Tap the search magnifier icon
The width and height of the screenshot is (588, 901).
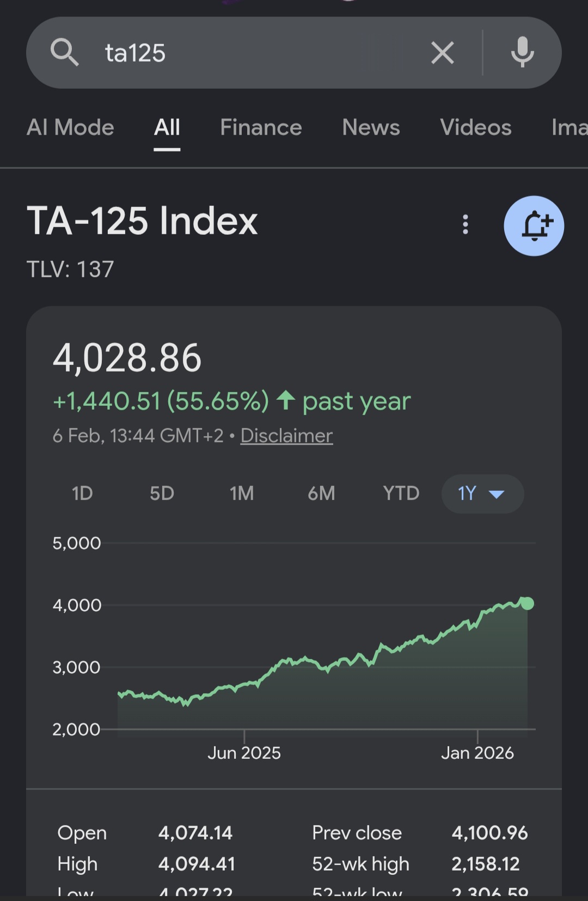coord(65,53)
